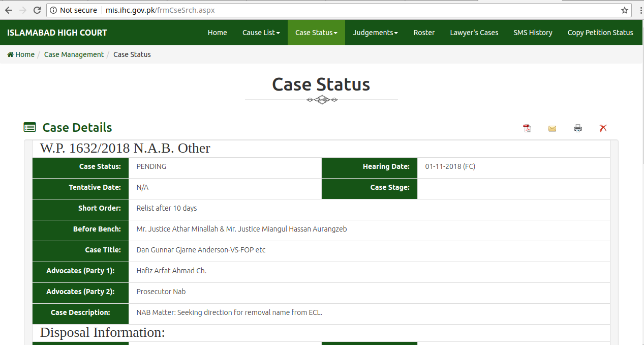Open Case Management breadcrumb link

[74, 54]
